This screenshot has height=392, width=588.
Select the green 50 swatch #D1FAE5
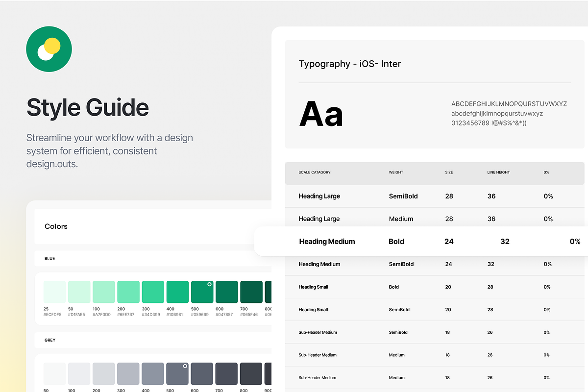click(x=79, y=292)
